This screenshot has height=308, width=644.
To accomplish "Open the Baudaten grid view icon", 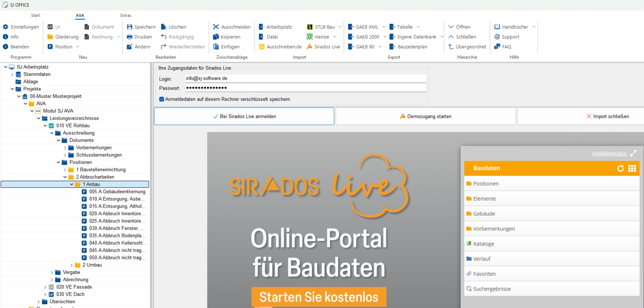I will click(632, 168).
